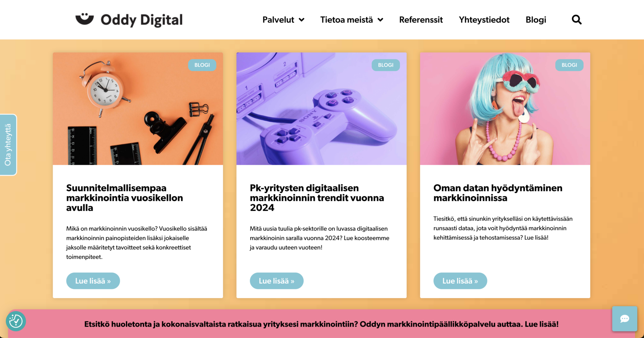This screenshot has width=644, height=338.
Task: Open the Referenssit menu item
Action: (421, 20)
